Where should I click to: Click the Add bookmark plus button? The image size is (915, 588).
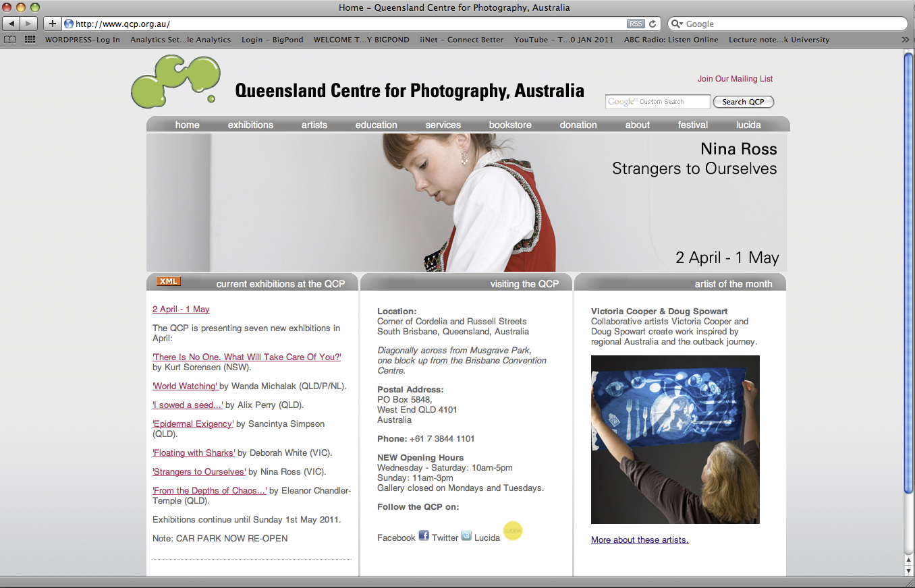click(53, 24)
